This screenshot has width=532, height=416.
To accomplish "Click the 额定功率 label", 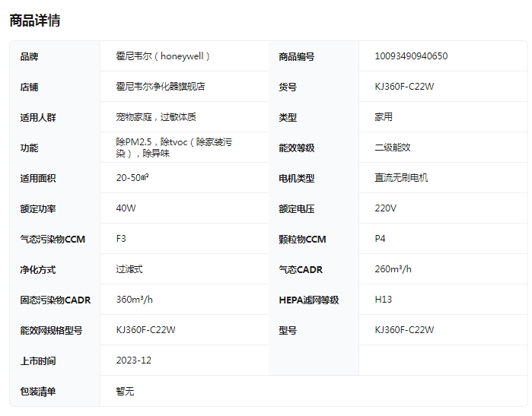I will [x=38, y=209].
